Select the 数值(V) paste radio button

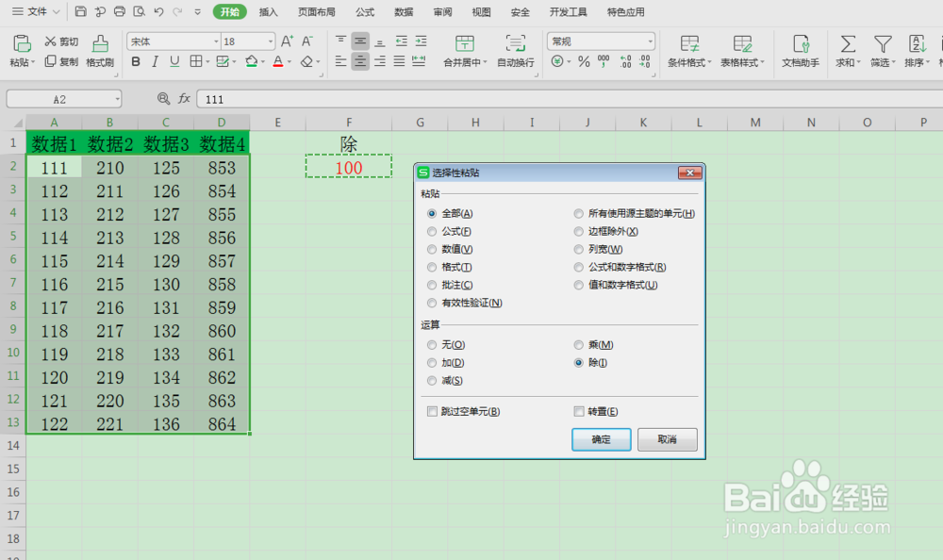tap(432, 249)
